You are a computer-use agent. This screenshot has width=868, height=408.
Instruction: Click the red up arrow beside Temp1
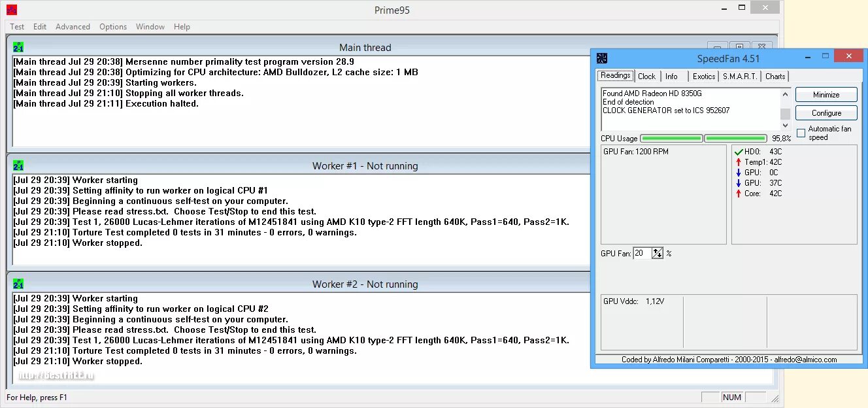(x=739, y=162)
